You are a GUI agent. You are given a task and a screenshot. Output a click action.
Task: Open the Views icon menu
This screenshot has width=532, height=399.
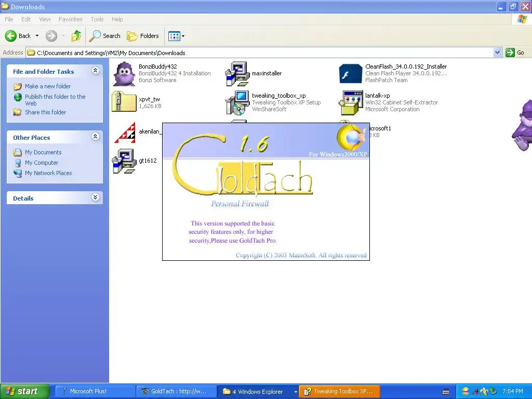(177, 36)
